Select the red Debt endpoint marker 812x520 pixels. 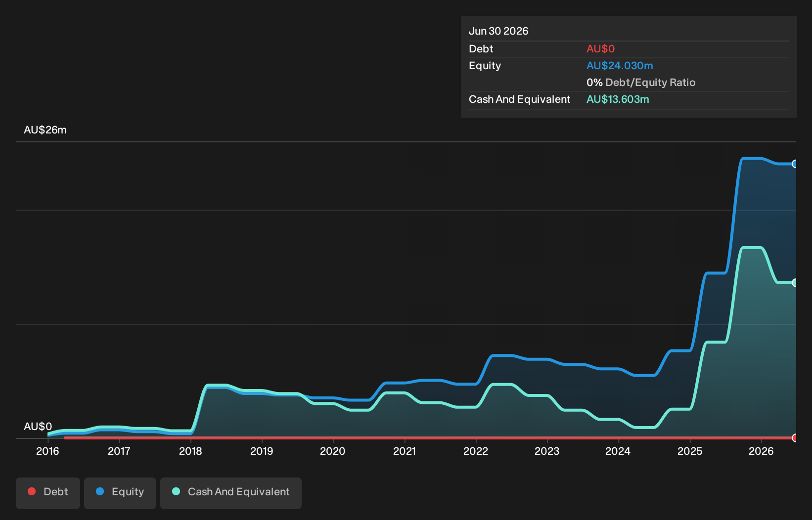tap(795, 438)
